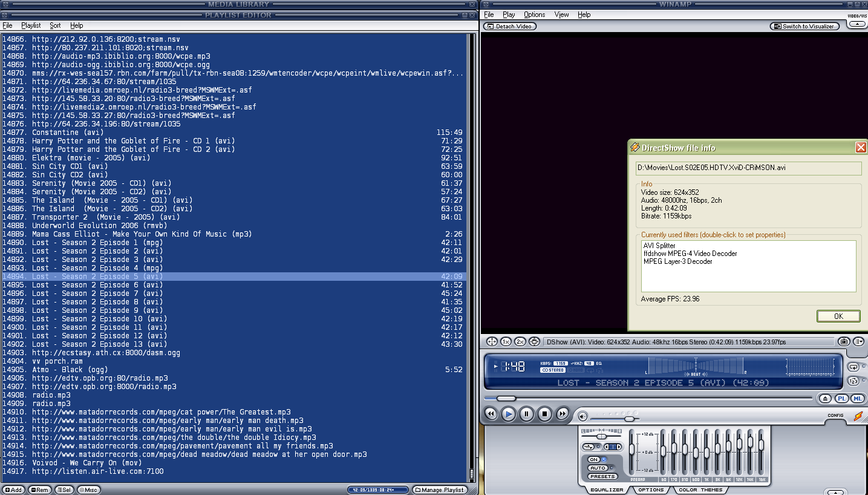Skip to the next track
Image resolution: width=868 pixels, height=495 pixels.
(563, 414)
